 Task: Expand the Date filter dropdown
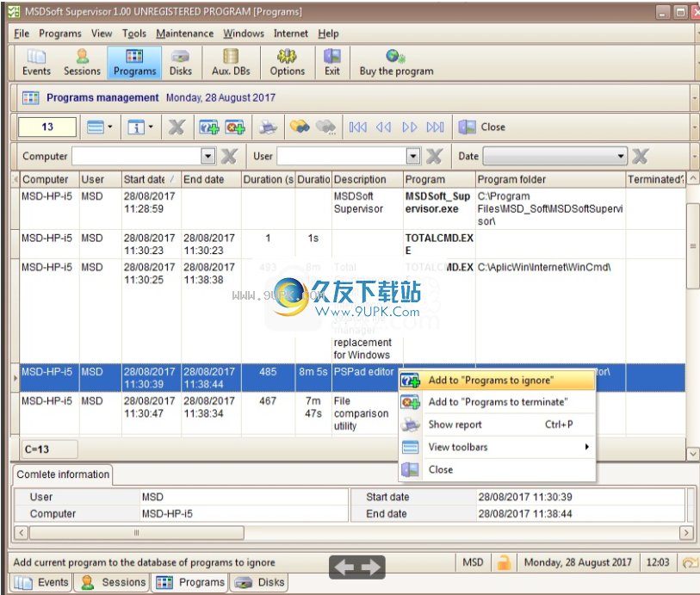(620, 156)
